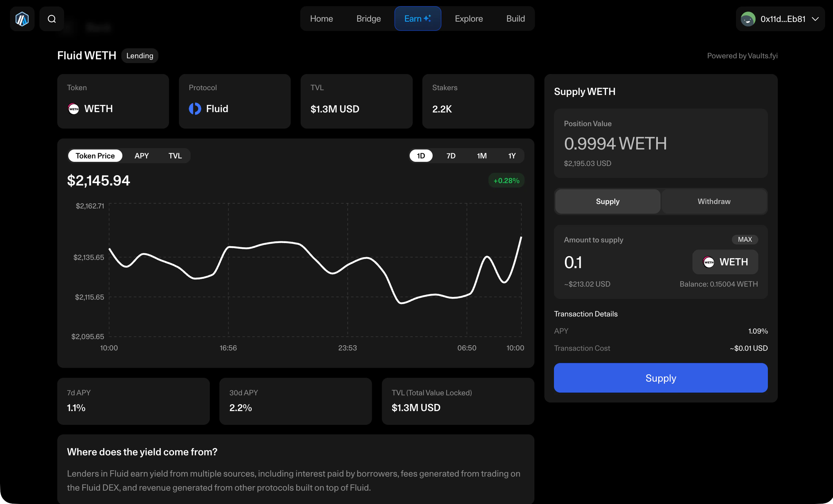Click the Transaction Details heading

click(586, 314)
